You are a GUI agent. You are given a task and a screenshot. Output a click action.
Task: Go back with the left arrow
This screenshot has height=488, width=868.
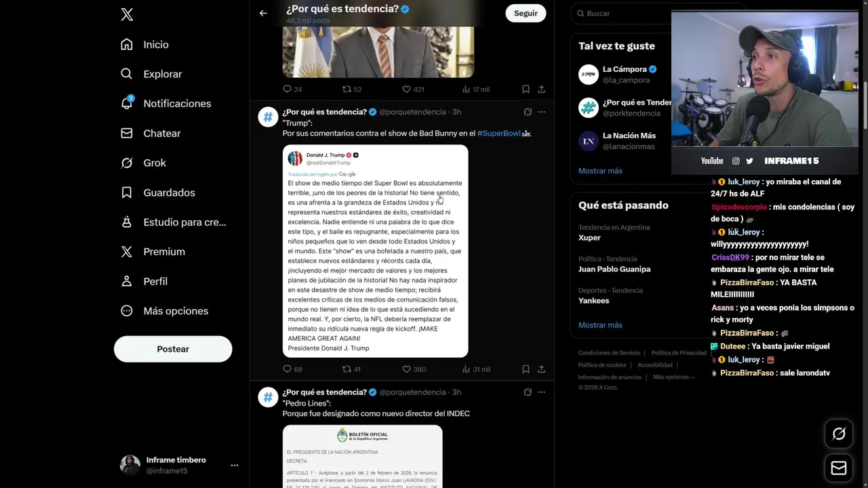[263, 13]
